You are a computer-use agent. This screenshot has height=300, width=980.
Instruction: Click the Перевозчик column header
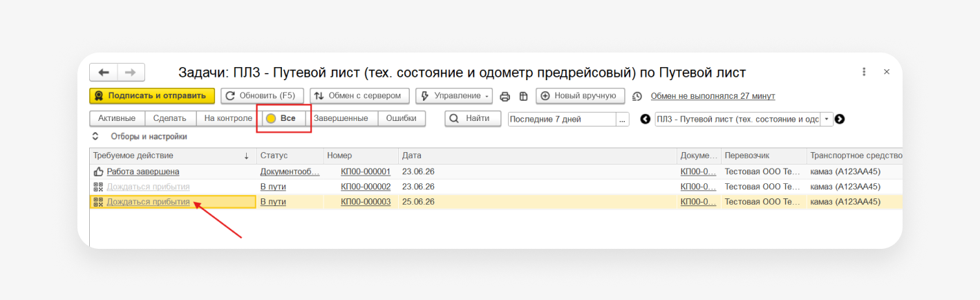pyautogui.click(x=764, y=156)
